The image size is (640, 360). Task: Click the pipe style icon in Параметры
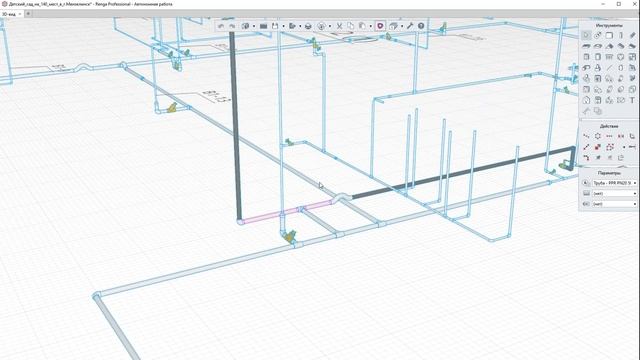coord(586,183)
